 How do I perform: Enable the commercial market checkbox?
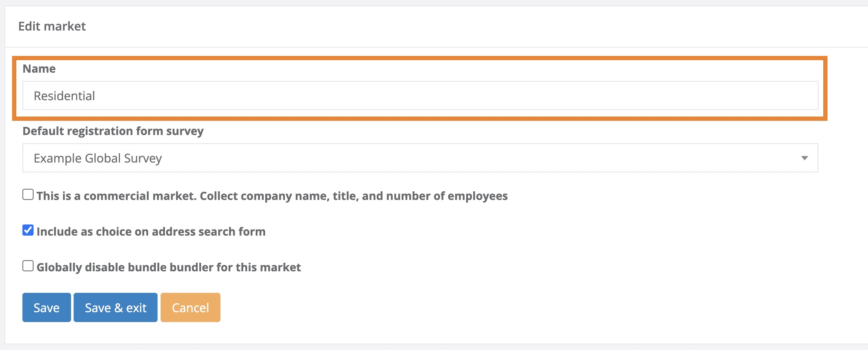pos(28,195)
